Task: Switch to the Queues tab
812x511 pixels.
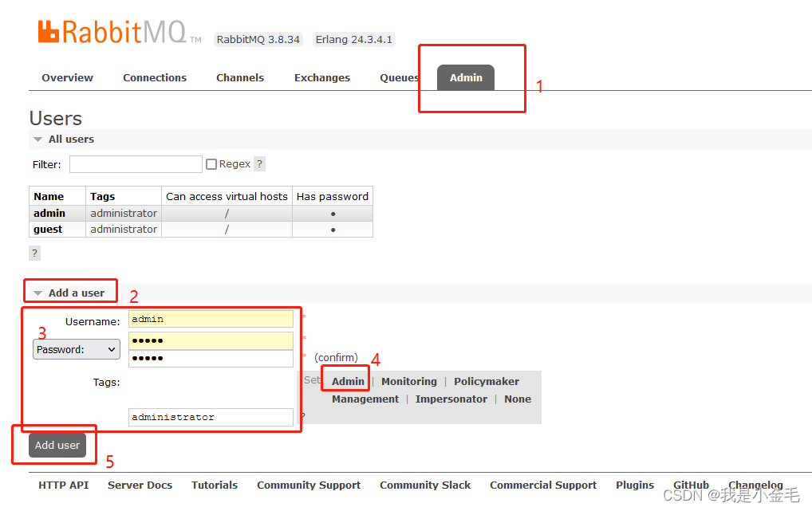Action: (x=399, y=77)
